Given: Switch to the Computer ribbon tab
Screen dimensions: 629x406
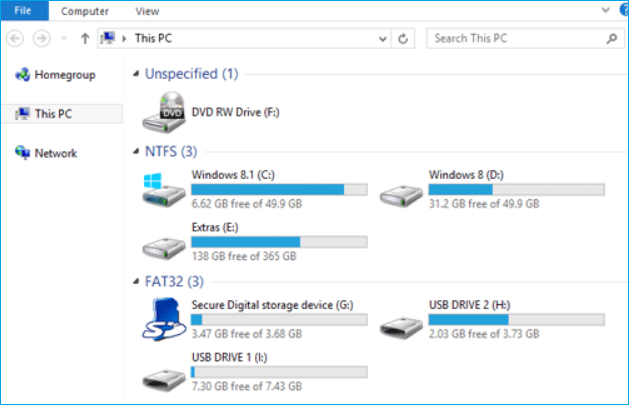Looking at the screenshot, I should coord(85,11).
